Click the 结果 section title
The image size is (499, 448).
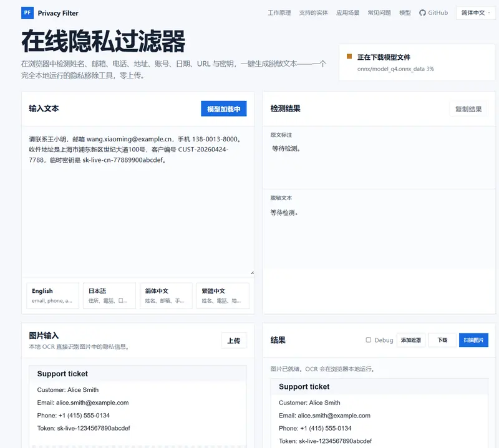coord(278,340)
